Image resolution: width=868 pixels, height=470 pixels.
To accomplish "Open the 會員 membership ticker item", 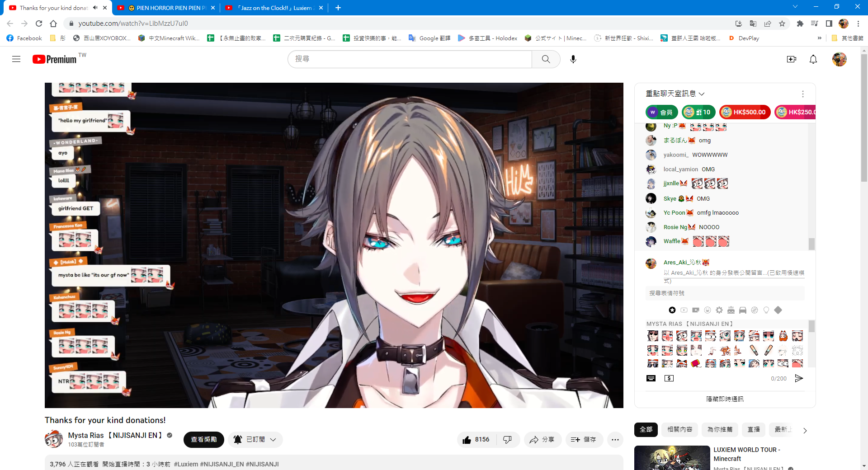I will pyautogui.click(x=661, y=112).
